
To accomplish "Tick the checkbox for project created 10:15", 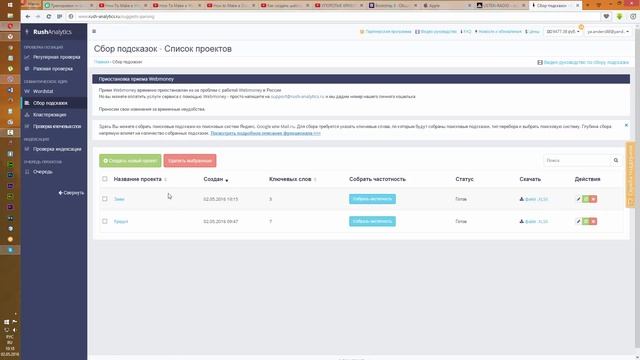I will click(105, 199).
